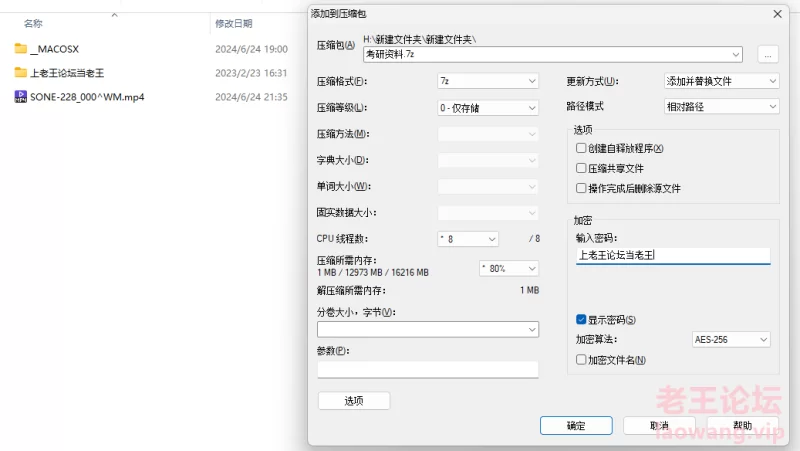Close the 添加到压缩包 dialog
The image size is (800, 451).
point(777,13)
